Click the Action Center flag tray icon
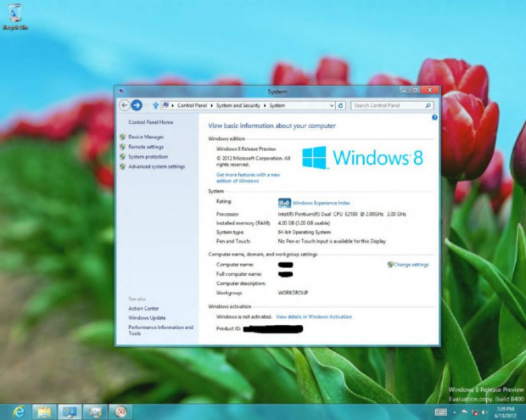 click(x=464, y=412)
